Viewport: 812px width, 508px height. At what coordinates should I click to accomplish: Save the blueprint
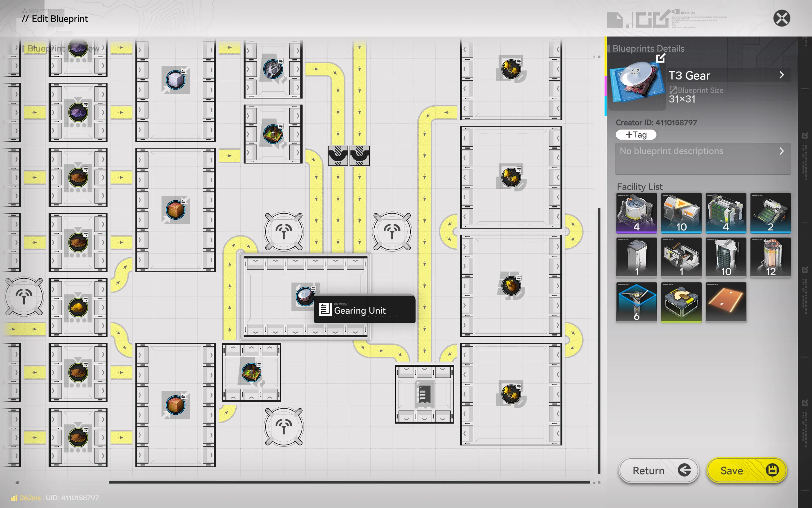[x=747, y=470]
